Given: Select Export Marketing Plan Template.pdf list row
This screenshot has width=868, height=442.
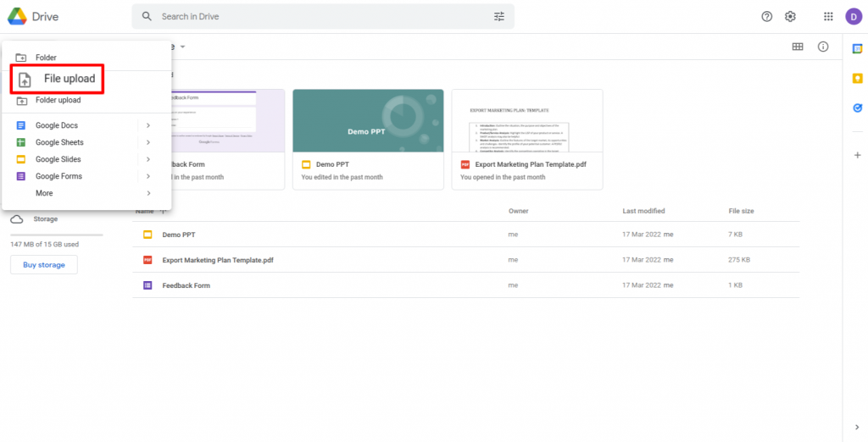Looking at the screenshot, I should point(218,260).
